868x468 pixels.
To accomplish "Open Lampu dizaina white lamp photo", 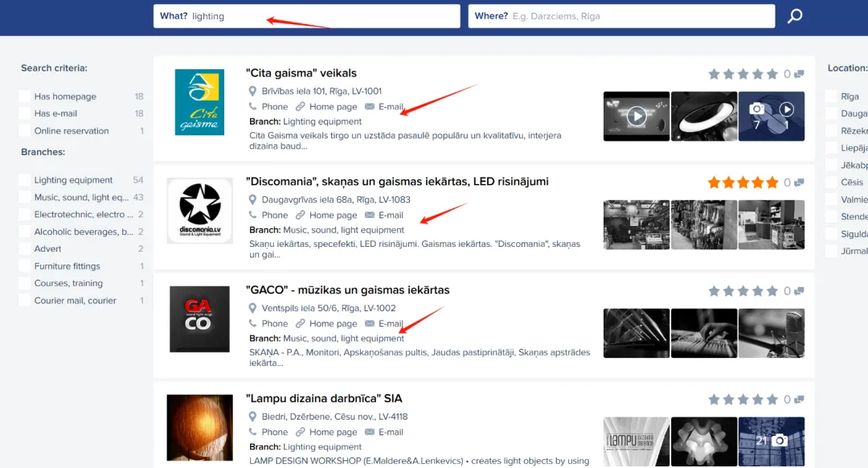I will tap(703, 441).
